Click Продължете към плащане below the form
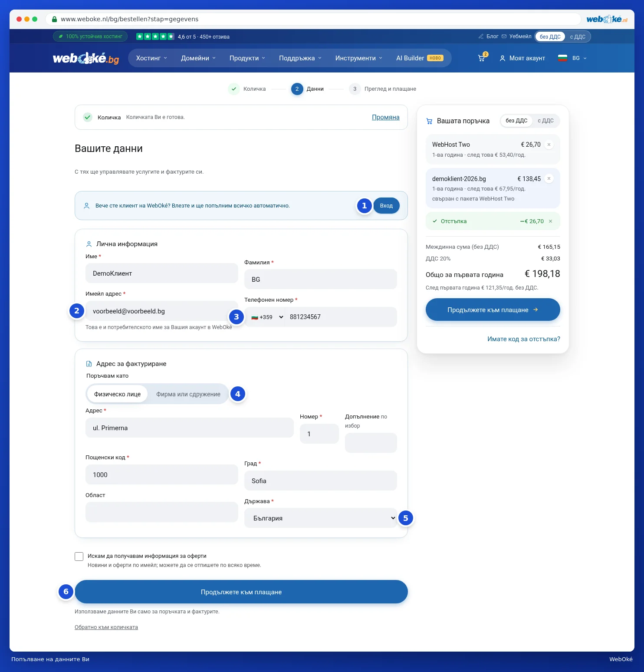 241,592
